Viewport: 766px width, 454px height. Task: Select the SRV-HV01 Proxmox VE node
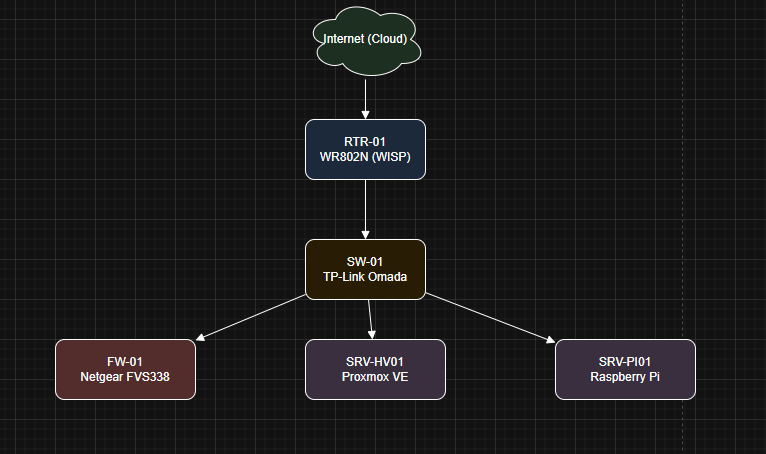pyautogui.click(x=375, y=369)
